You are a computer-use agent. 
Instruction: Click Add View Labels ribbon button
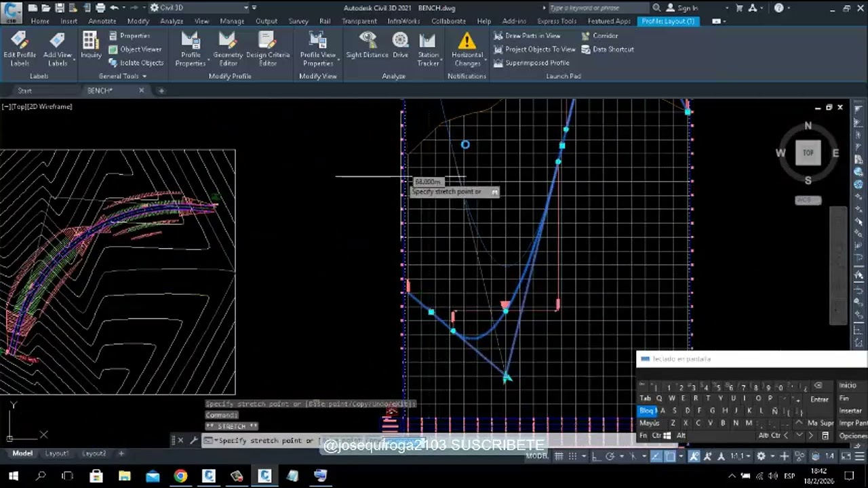58,49
